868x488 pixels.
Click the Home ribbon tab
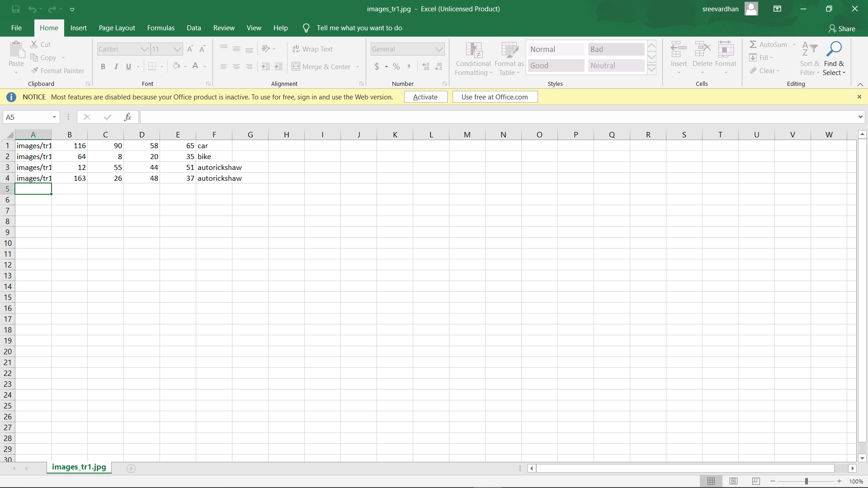(x=49, y=28)
